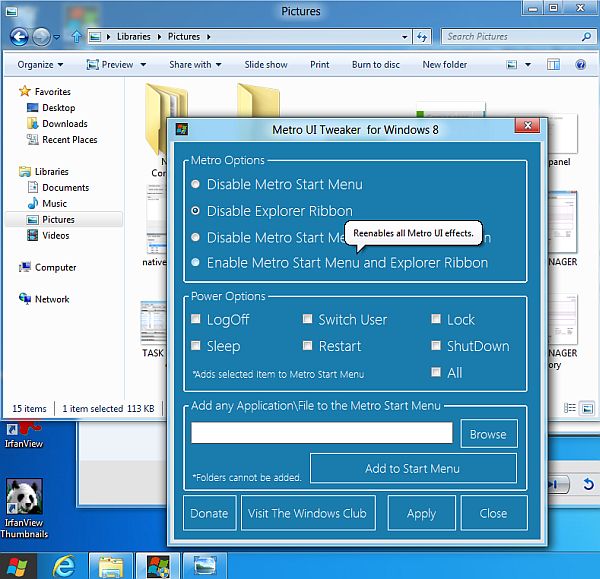Screen dimensions: 600x579
Task: Expand the Organize dropdown menu
Action: 40,65
